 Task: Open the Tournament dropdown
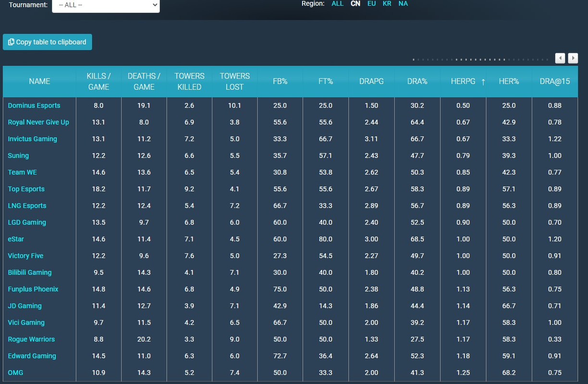coord(106,5)
